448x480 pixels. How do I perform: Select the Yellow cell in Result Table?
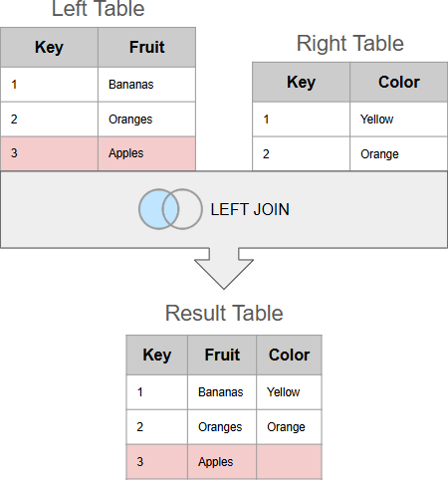click(289, 392)
